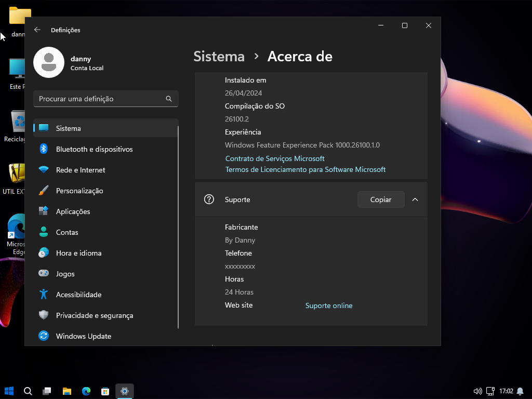This screenshot has height=399, width=532.
Task: Open Contrato de Serviços Microsoft link
Action: [275, 158]
